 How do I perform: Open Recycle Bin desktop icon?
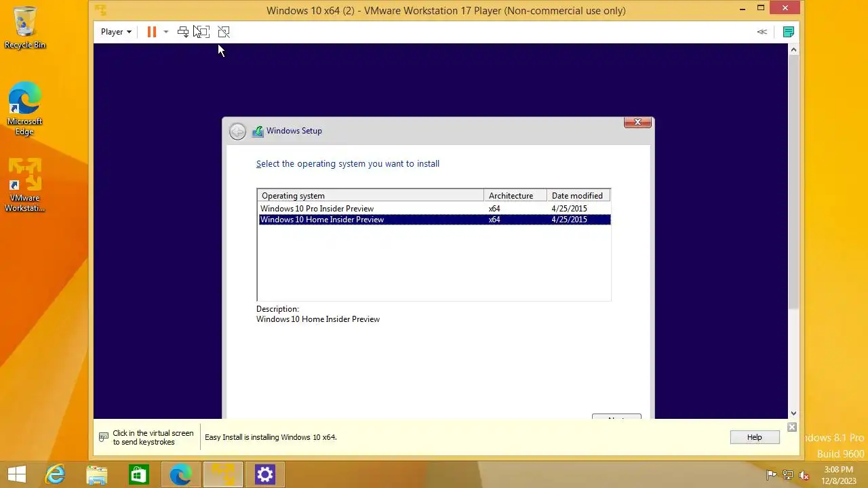tap(25, 28)
